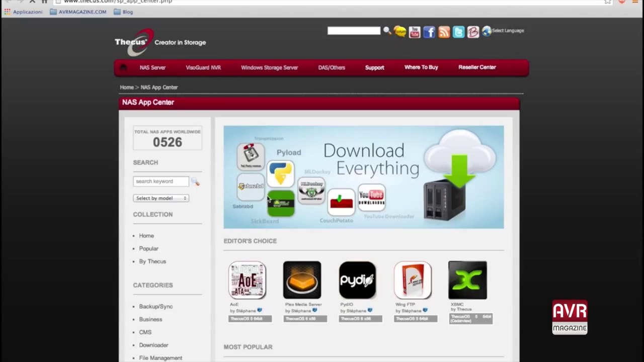Click the SickBeard banner icon

point(281,204)
